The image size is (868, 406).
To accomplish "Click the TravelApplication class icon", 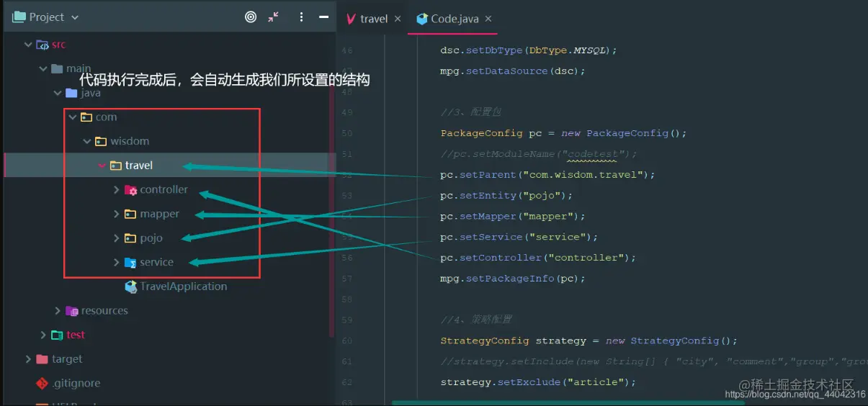I will [131, 287].
